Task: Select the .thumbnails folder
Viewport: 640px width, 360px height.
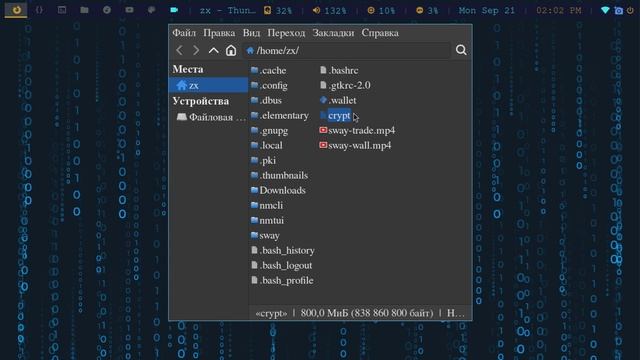Action: pyautogui.click(x=280, y=176)
